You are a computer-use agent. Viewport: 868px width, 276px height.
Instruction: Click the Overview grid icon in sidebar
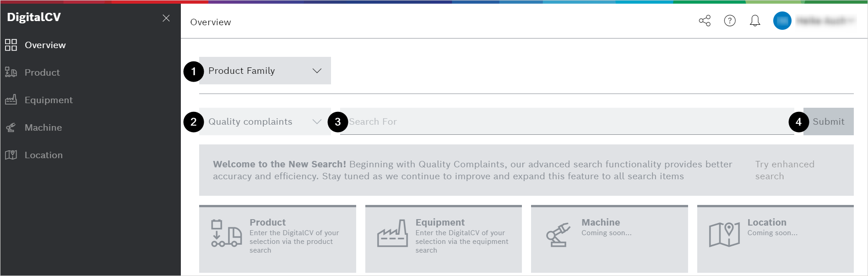[x=11, y=45]
